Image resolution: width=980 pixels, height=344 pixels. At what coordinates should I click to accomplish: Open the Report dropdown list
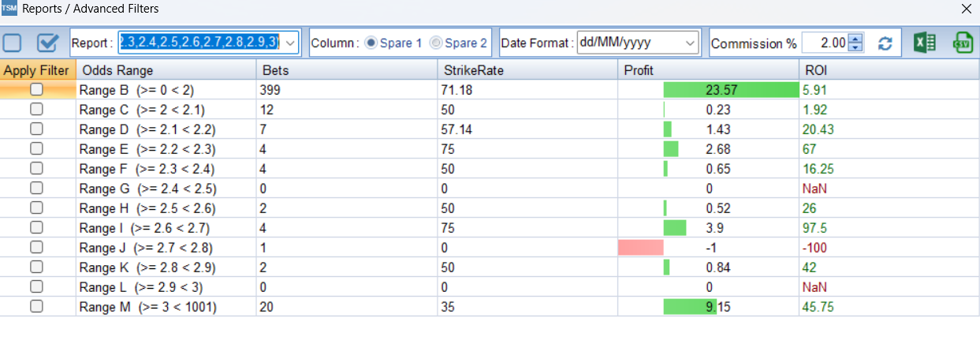[x=291, y=43]
